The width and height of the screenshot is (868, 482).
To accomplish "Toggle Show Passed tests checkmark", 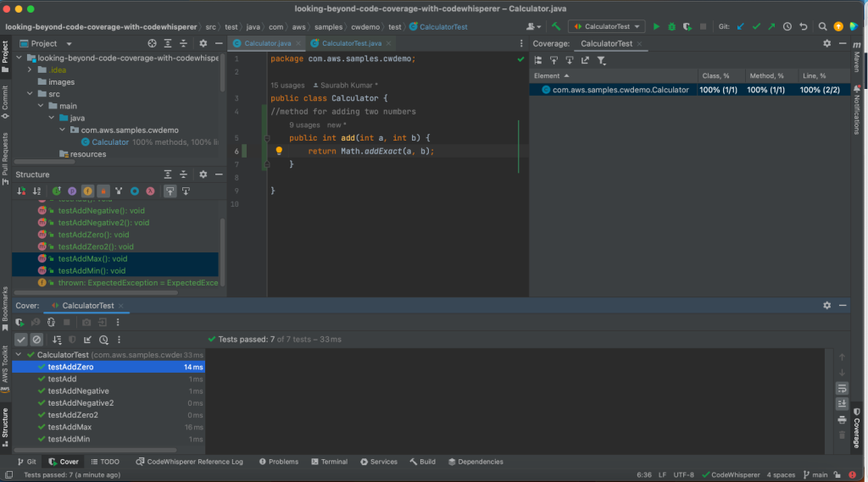I will [21, 340].
